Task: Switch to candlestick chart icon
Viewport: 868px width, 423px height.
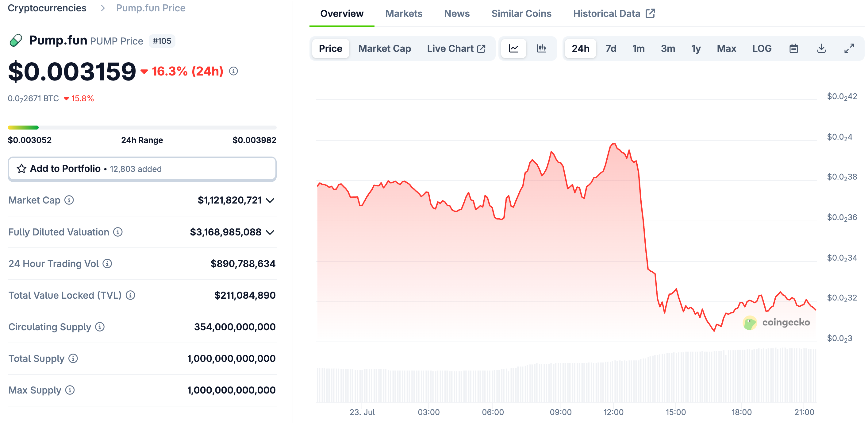Action: pyautogui.click(x=541, y=49)
